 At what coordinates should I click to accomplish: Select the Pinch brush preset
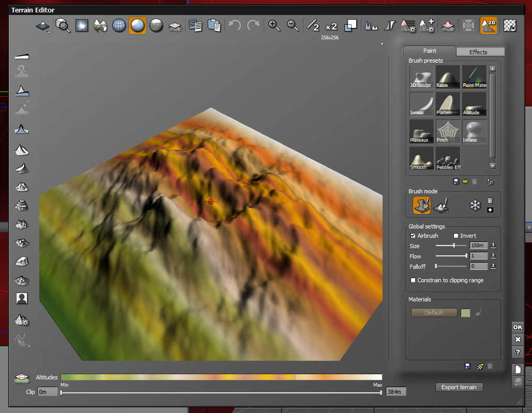point(448,132)
